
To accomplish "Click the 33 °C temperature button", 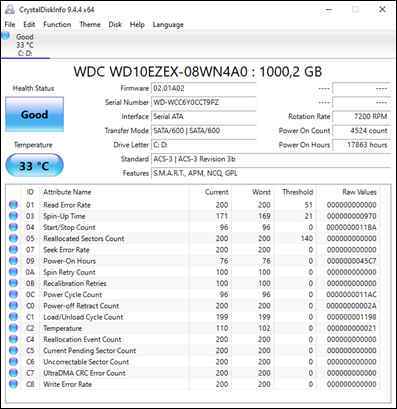I will coord(34,165).
